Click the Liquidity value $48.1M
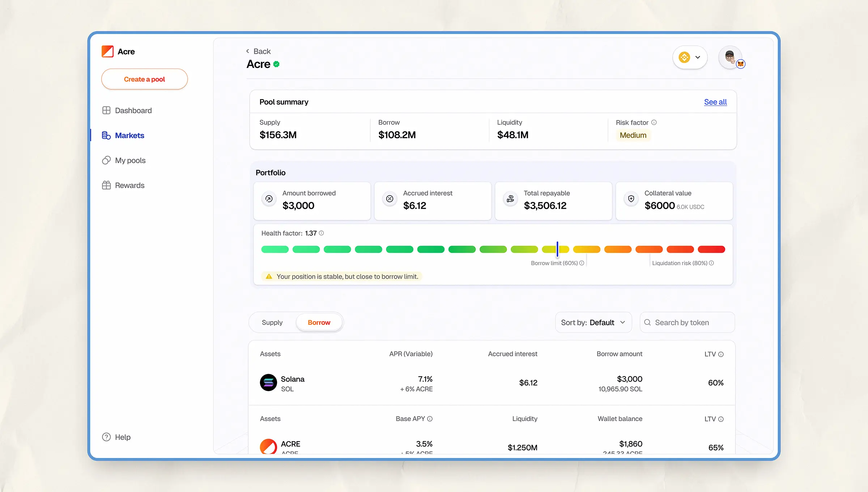 click(513, 135)
